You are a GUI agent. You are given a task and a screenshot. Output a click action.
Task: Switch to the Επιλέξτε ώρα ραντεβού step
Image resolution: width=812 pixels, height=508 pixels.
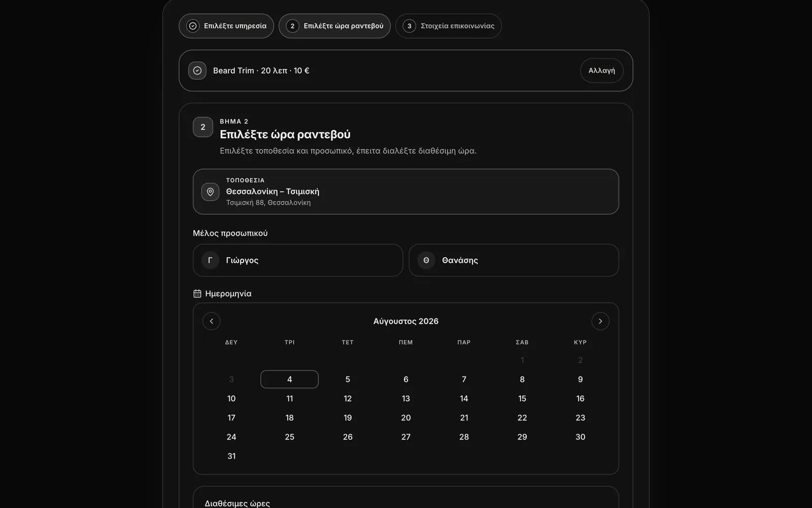coord(334,26)
